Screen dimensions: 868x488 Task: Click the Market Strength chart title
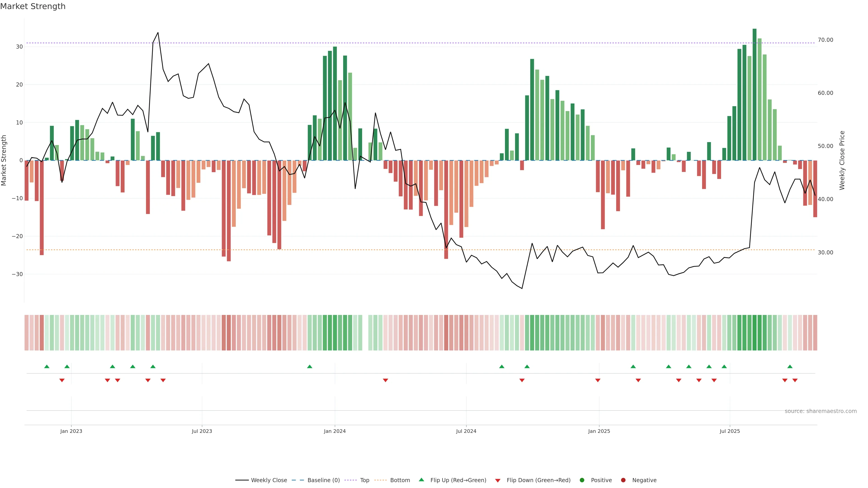(x=33, y=6)
